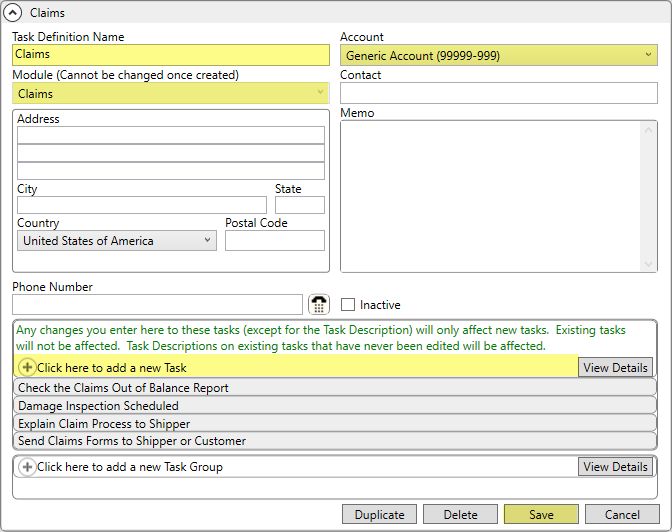Viewport: 672px width, 532px height.
Task: Click View Details for the Task Group row
Action: (x=615, y=467)
